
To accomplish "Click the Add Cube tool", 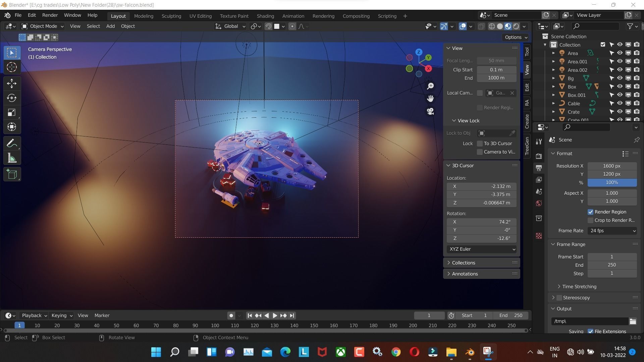I will [x=12, y=174].
